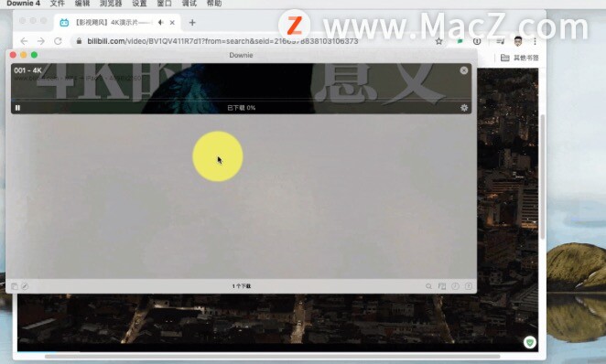The image size is (606, 364).
Task: Click the browser's vertical scrollbar
Action: (x=543, y=177)
